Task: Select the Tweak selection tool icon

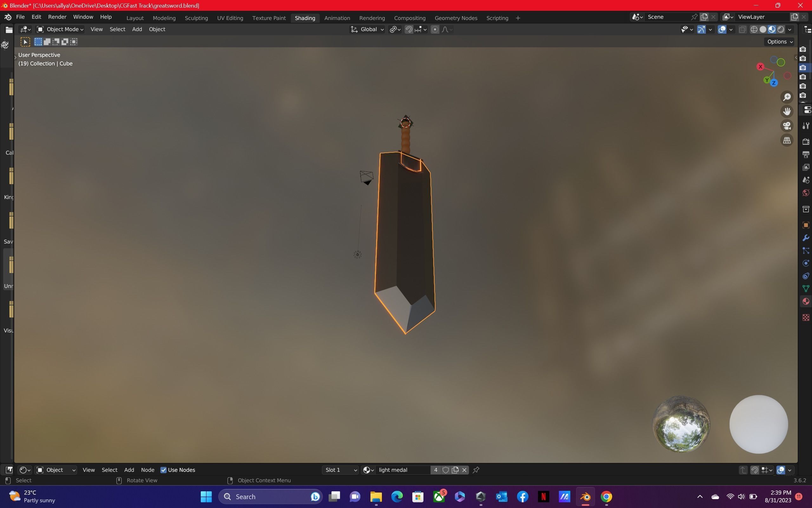Action: point(25,42)
